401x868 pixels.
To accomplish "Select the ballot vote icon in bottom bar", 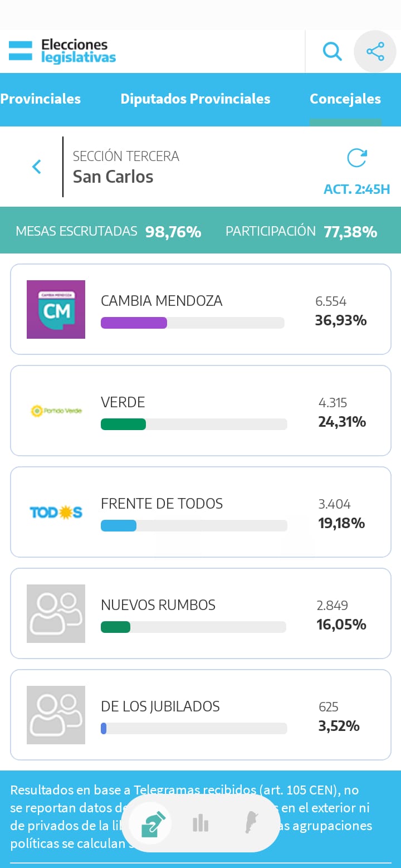I will coord(153,823).
